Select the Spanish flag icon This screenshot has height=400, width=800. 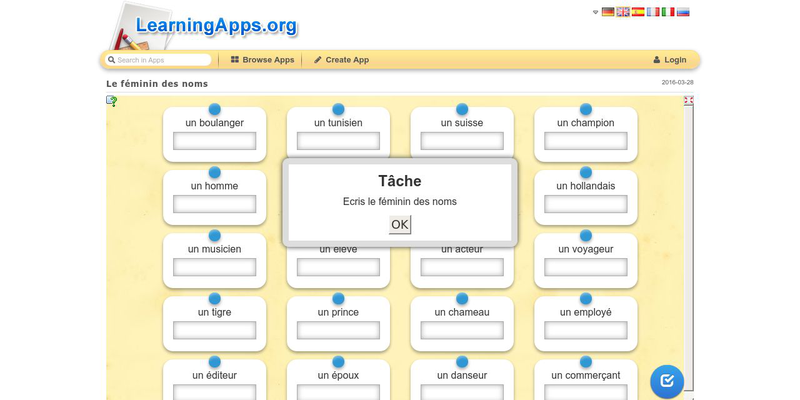(638, 12)
